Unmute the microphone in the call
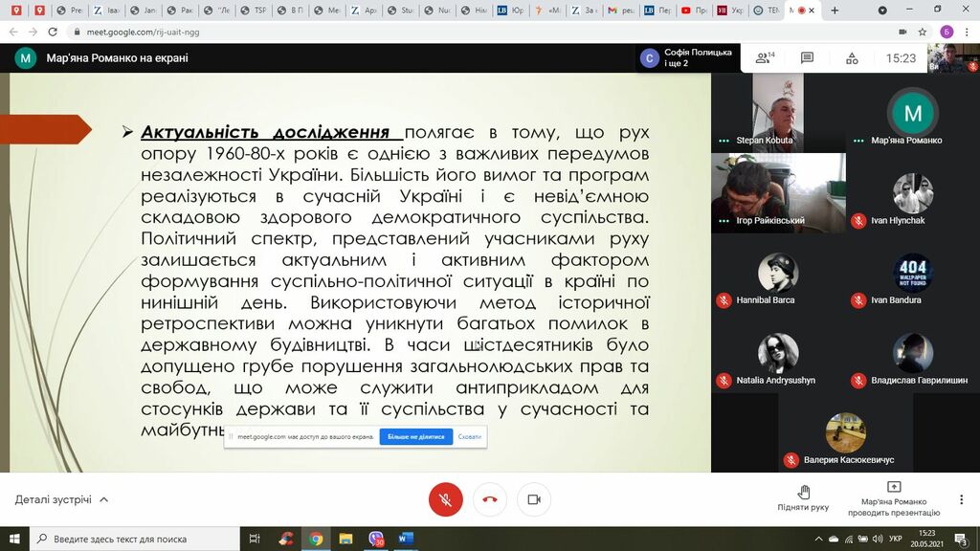Viewport: 980px width, 551px height. pyautogui.click(x=445, y=499)
